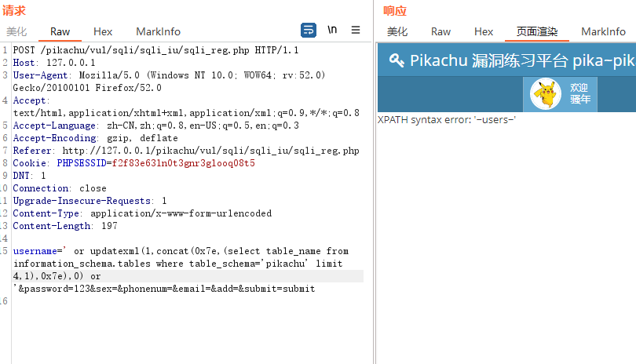The image size is (636, 364).
Task: Click the Upgrade-Insecure-Requests header
Action: click(90, 201)
